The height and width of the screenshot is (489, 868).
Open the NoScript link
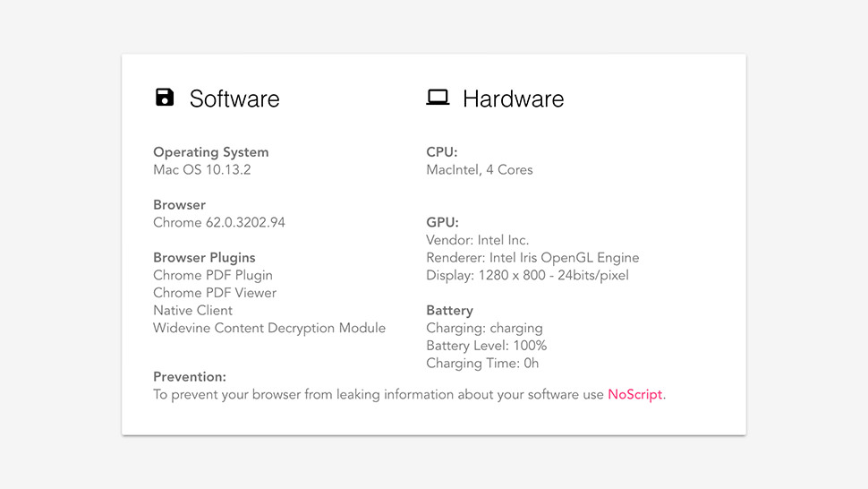pyautogui.click(x=635, y=395)
